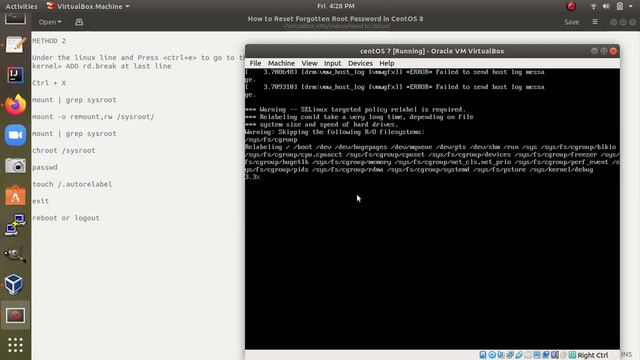Maximize the centOS 7 VirtualBox window
This screenshot has height=360, width=640.
pos(604,51)
